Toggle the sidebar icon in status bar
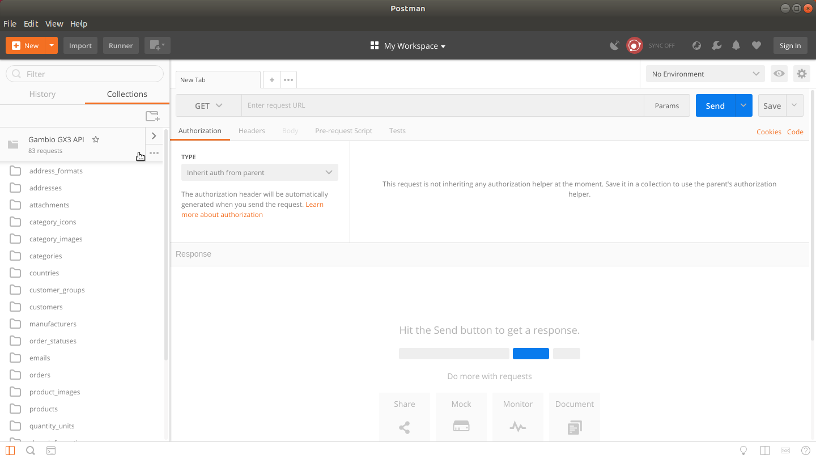Image resolution: width=816 pixels, height=459 pixels. [x=12, y=451]
